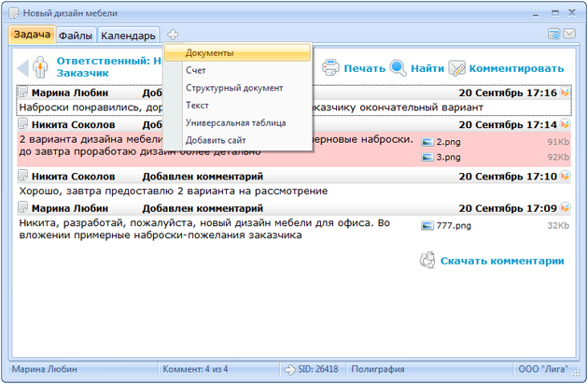Click Добавлен комментарий on 17:10 row
This screenshot has width=588, height=384.
[x=203, y=177]
